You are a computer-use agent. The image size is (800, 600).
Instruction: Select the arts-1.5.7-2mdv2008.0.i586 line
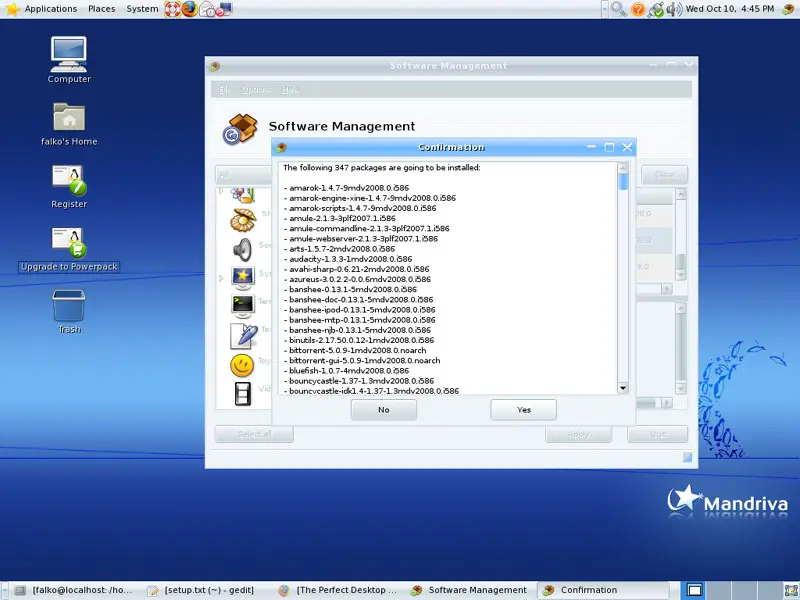tap(339, 248)
